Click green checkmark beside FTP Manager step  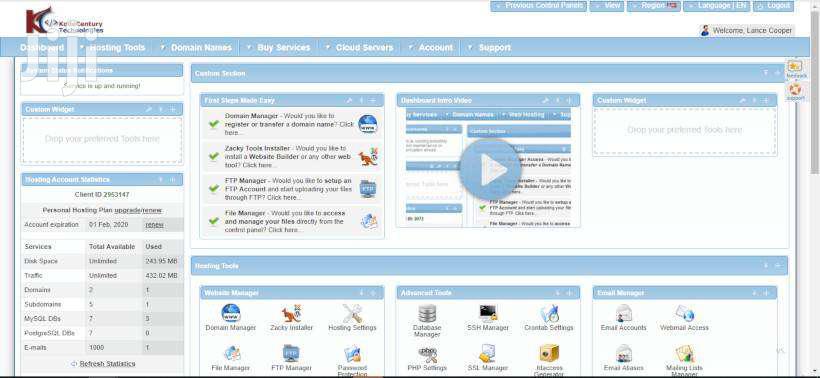[213, 189]
